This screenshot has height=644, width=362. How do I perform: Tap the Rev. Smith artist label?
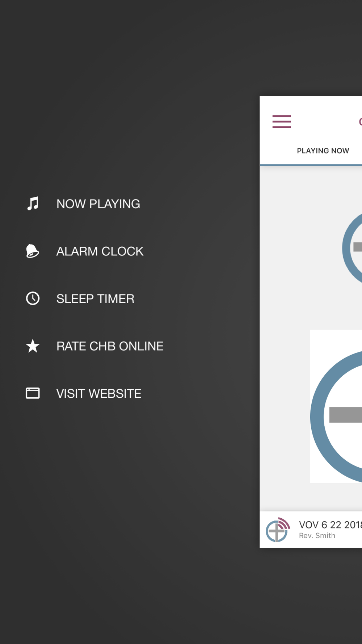click(x=317, y=536)
